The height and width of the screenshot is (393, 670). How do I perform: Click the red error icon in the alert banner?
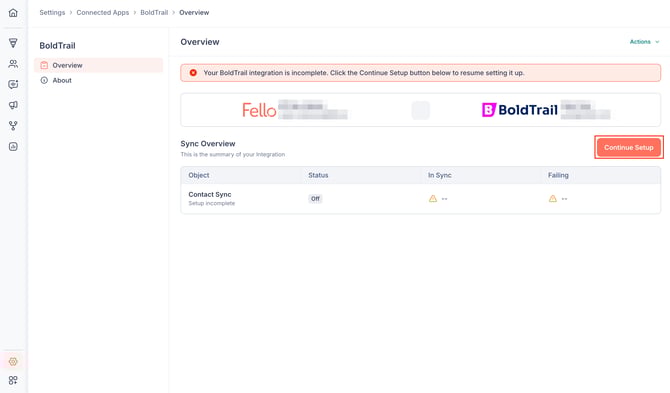tap(193, 73)
